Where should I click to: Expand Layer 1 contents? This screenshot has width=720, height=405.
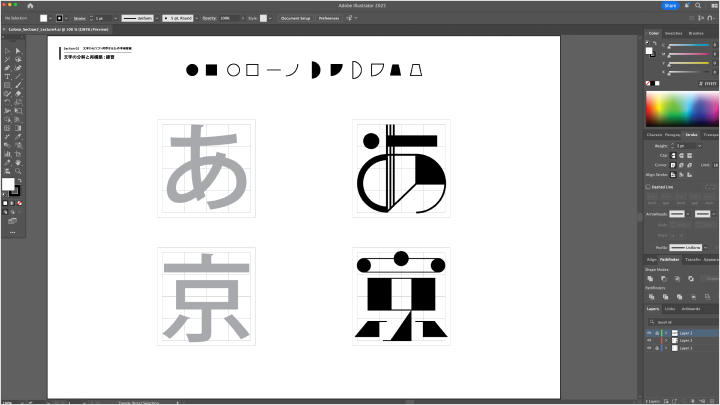point(666,348)
